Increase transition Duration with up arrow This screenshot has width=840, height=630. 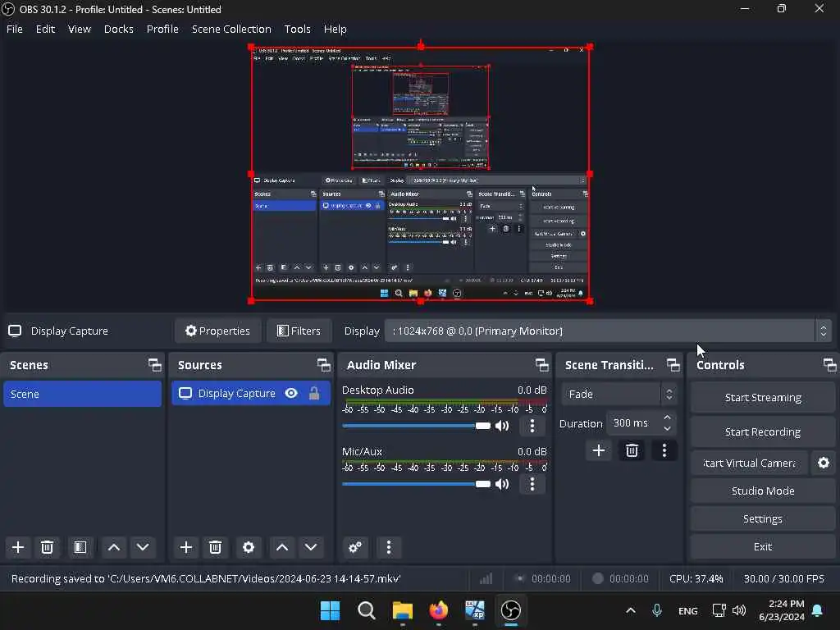click(667, 418)
